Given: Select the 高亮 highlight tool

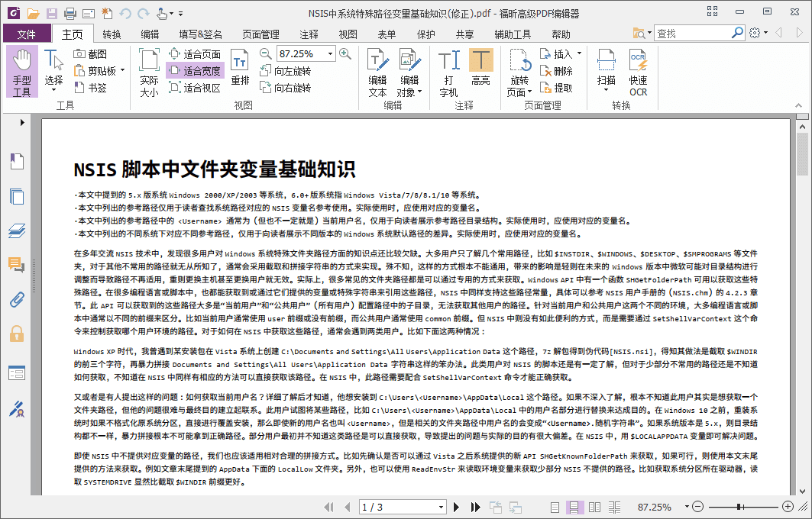Looking at the screenshot, I should pos(482,73).
